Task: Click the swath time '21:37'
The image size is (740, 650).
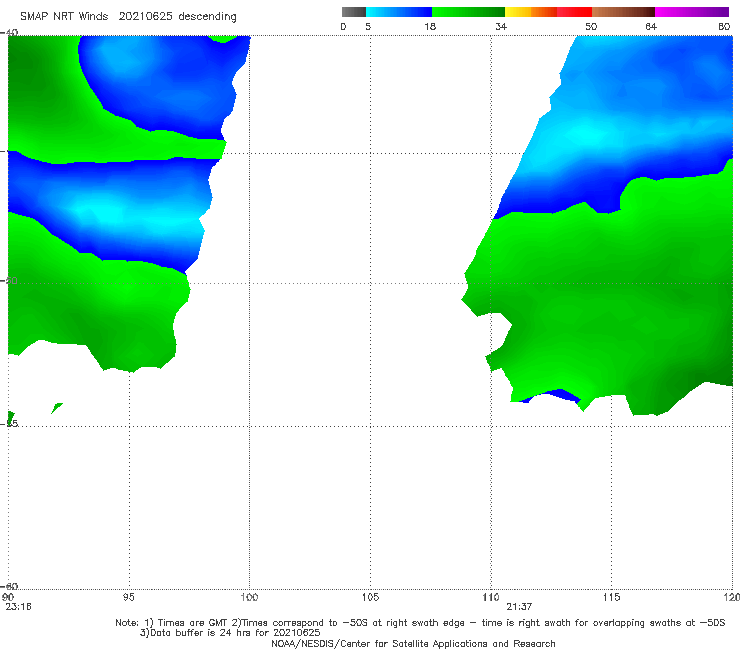Action: [x=519, y=607]
